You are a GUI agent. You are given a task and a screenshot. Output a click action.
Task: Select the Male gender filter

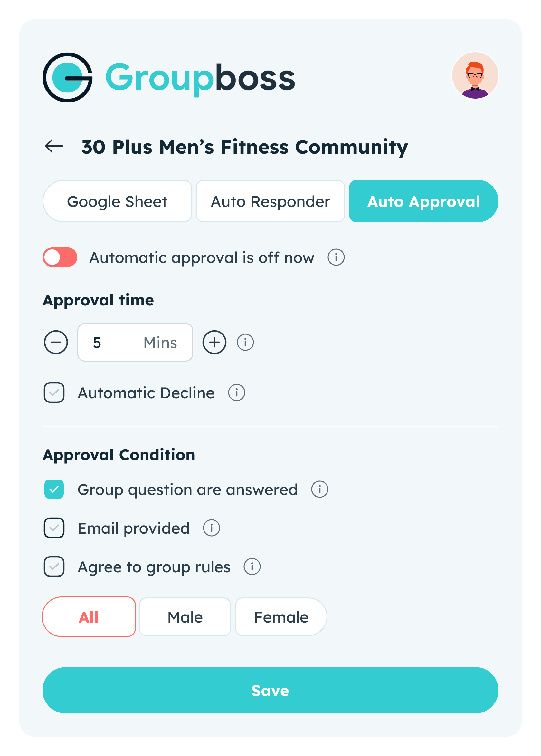pyautogui.click(x=185, y=617)
